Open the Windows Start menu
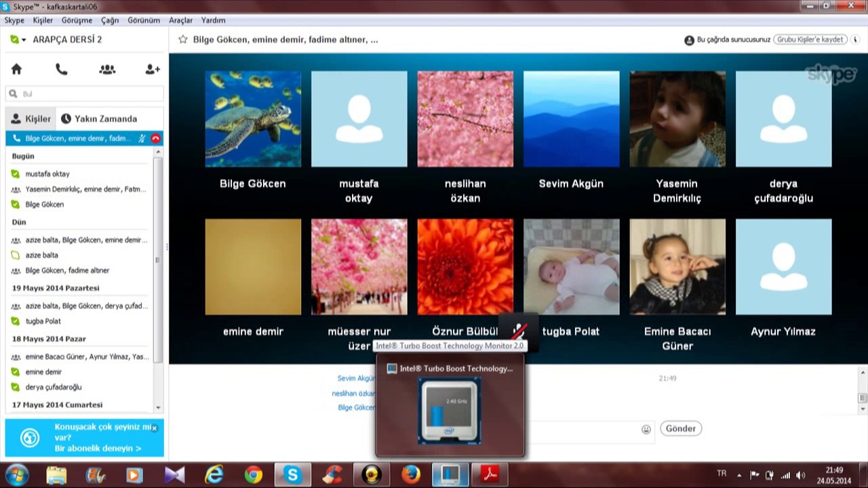This screenshot has width=868, height=488. (16, 474)
